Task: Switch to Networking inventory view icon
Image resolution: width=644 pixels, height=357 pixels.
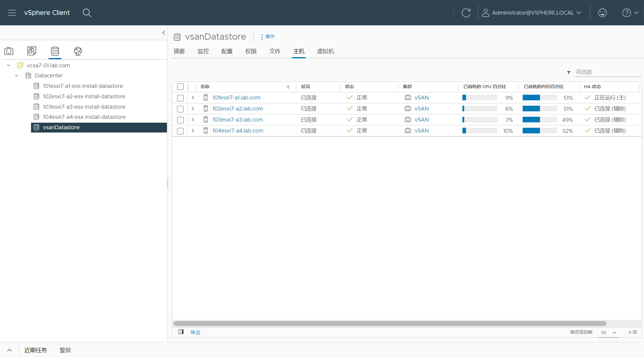Action: (78, 51)
